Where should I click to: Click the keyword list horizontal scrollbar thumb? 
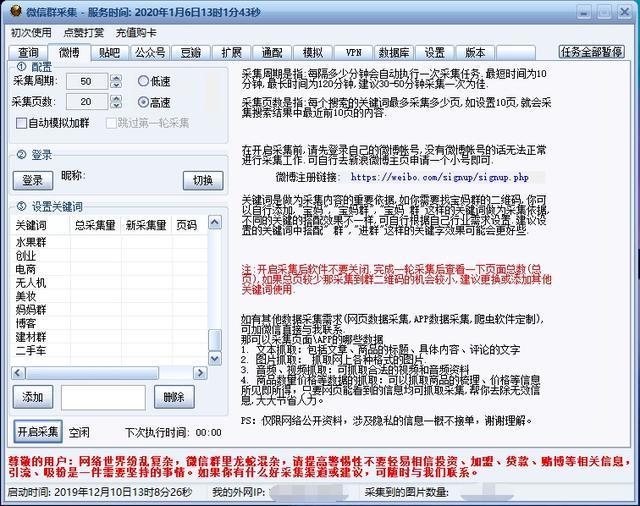coord(92,373)
